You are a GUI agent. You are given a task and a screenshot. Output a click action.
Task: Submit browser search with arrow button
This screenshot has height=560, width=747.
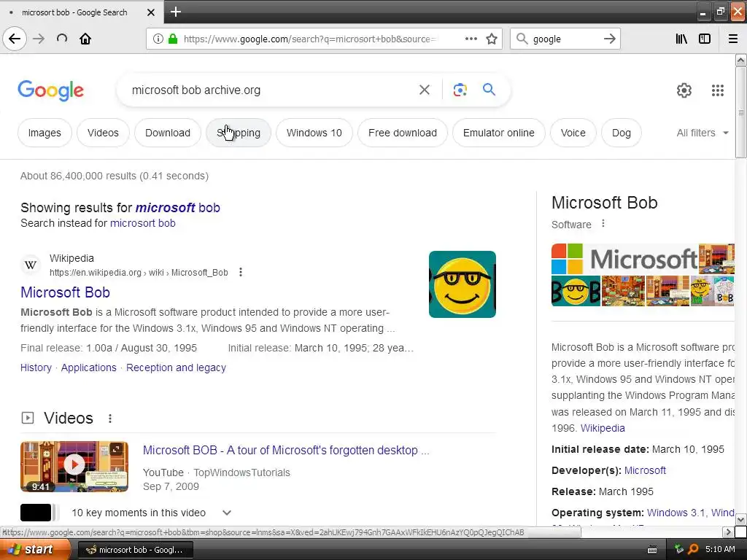pyautogui.click(x=609, y=39)
